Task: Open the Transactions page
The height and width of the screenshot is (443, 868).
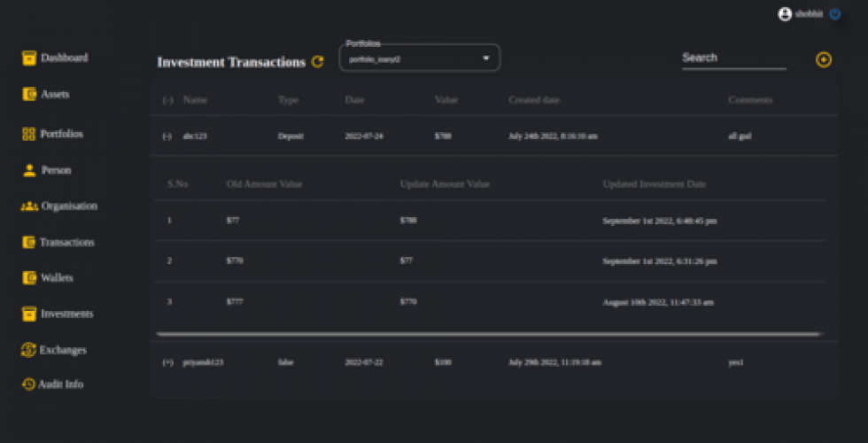Action: pos(67,242)
